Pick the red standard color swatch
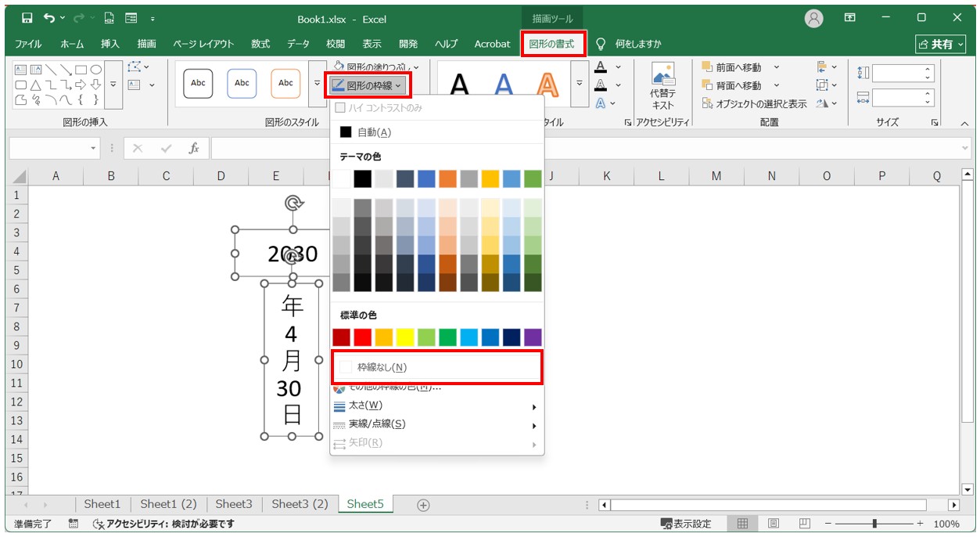Image resolution: width=980 pixels, height=537 pixels. (362, 337)
